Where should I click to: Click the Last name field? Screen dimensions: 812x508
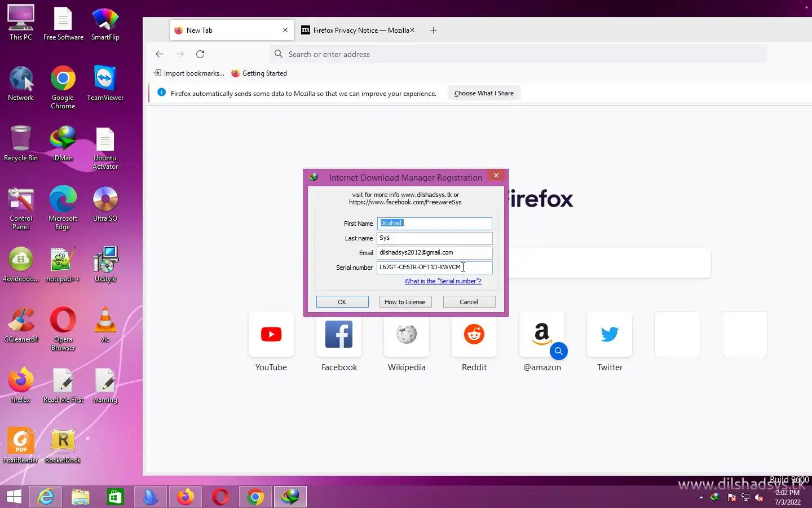(434, 238)
